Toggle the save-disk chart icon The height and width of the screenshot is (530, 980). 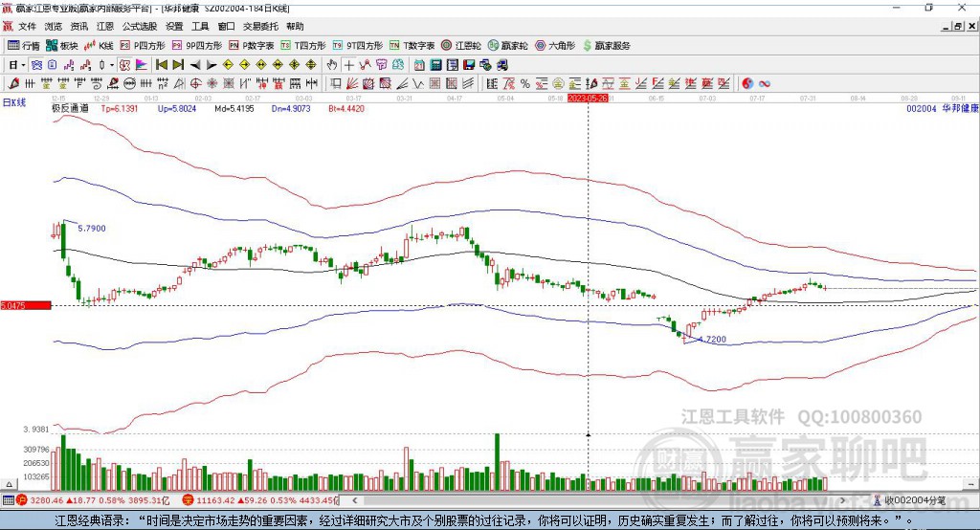[x=469, y=64]
